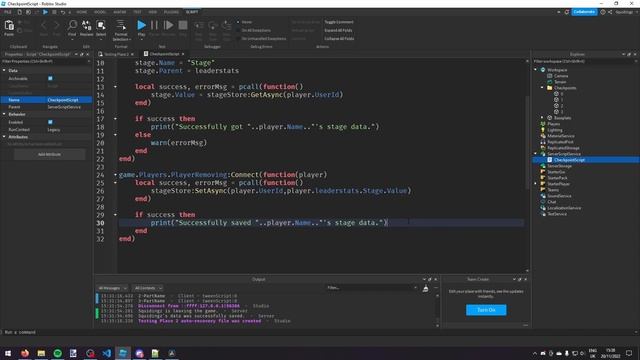
Task: Toggle the Enabled checkbox in Behavior
Action: tap(50, 122)
